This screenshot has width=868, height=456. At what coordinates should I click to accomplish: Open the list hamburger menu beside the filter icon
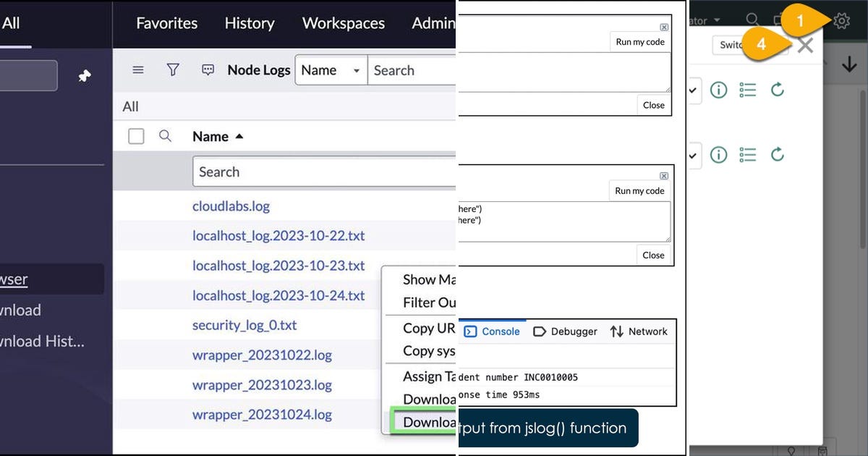[137, 69]
